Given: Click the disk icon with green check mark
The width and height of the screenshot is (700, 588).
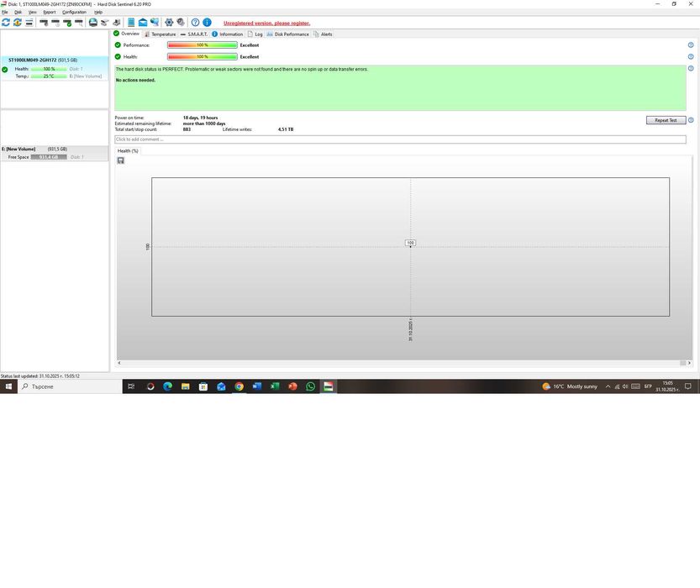Looking at the screenshot, I should 67,23.
